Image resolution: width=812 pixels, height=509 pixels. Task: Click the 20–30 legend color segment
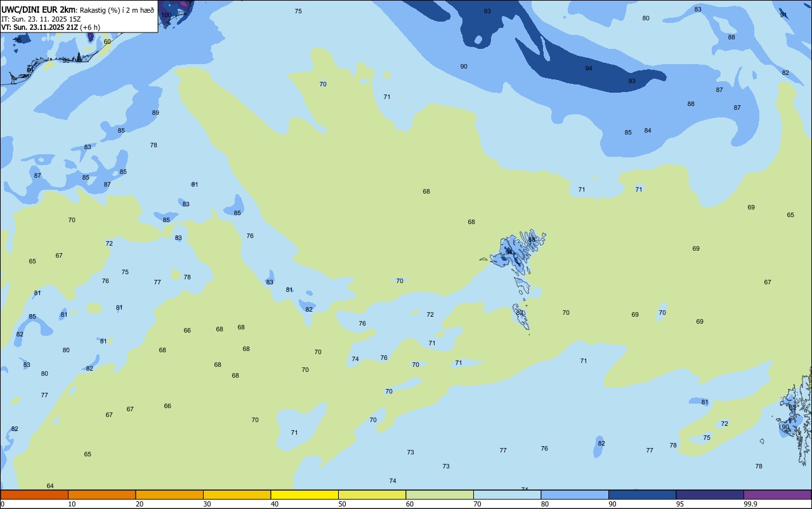[169, 494]
